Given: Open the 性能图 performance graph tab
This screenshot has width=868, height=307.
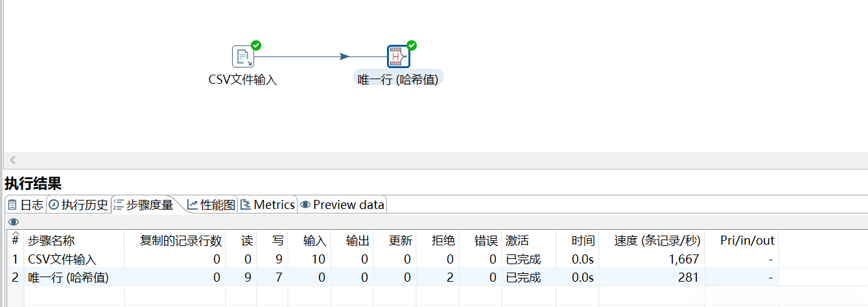Looking at the screenshot, I should [x=211, y=205].
